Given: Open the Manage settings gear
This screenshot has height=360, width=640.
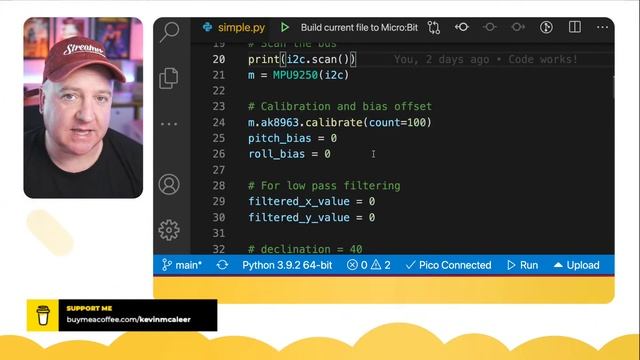Looking at the screenshot, I should point(169,230).
